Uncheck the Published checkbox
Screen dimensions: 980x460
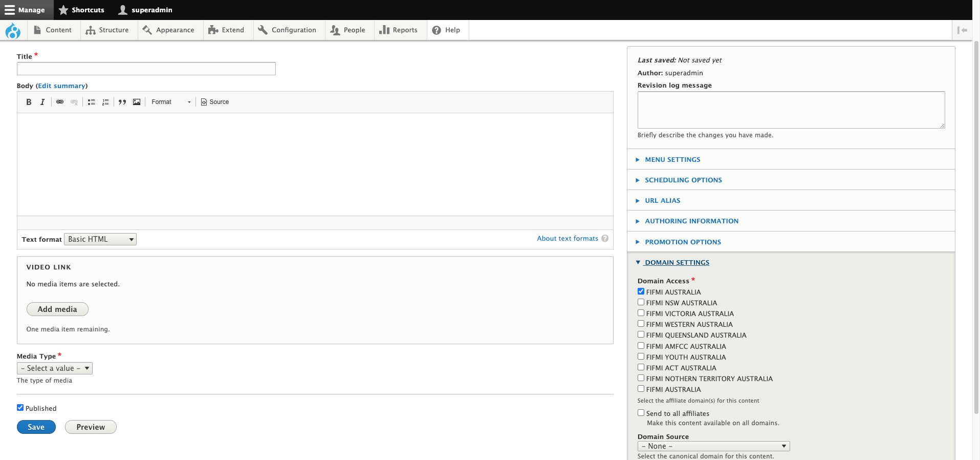point(20,408)
